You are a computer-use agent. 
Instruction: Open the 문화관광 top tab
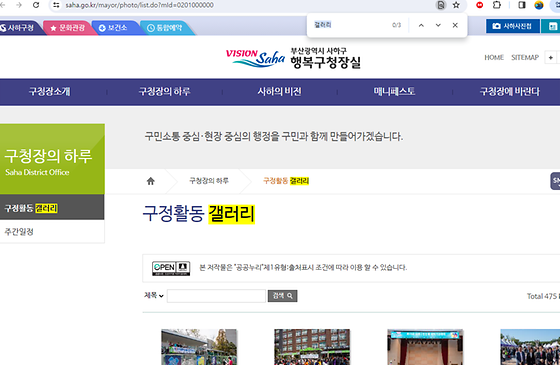pos(68,28)
